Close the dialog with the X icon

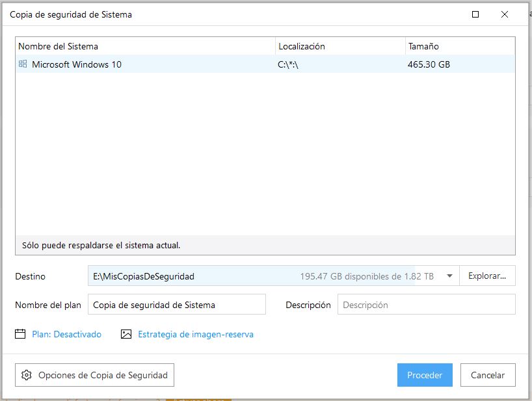click(x=505, y=14)
